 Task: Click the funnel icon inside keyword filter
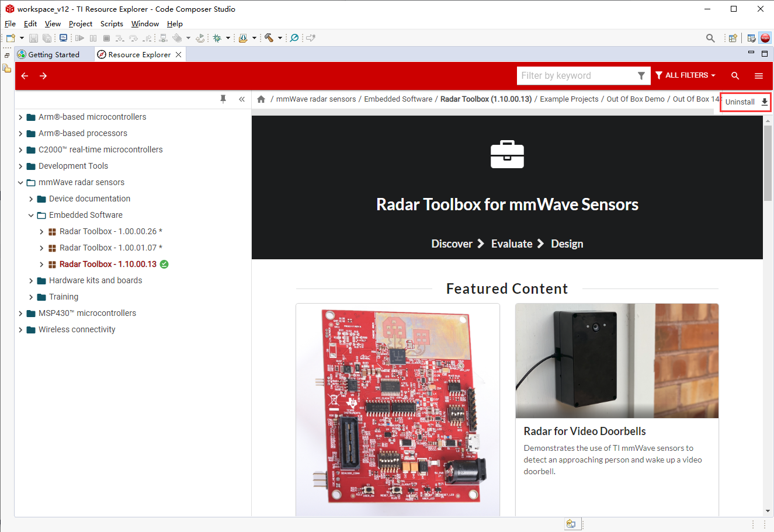coord(641,76)
